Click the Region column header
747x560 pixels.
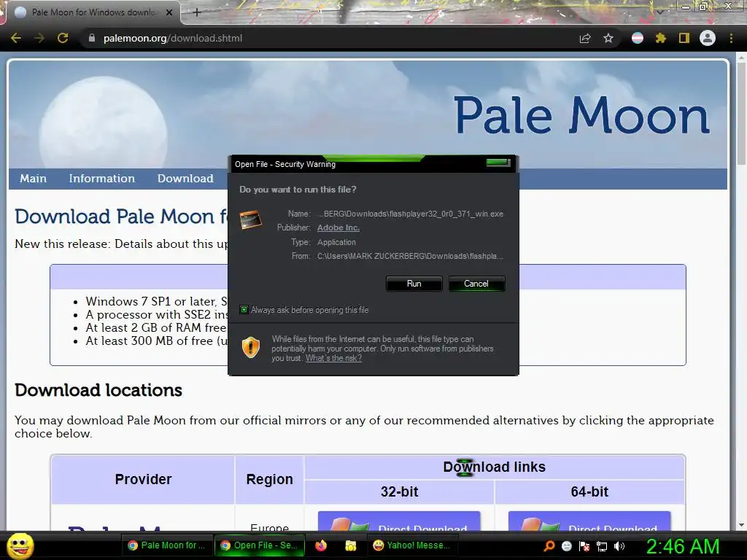[x=270, y=479]
